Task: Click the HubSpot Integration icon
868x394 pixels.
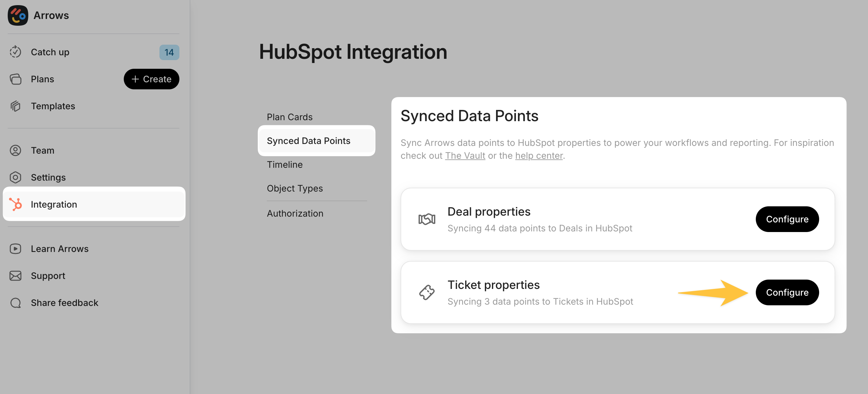Action: 15,204
